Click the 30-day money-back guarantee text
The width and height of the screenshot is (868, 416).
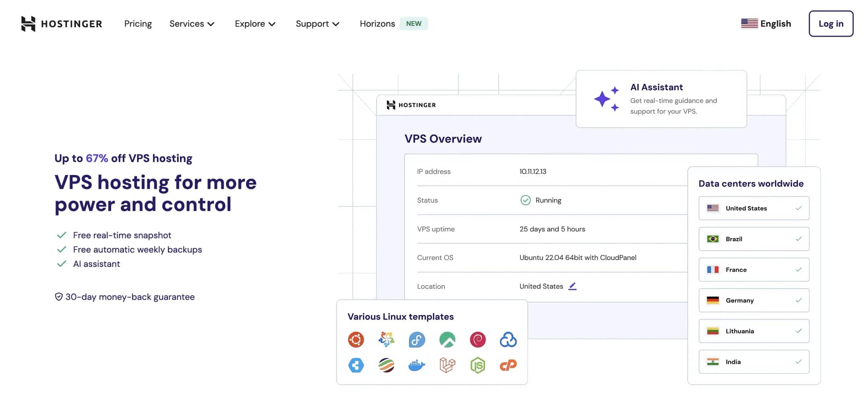tap(130, 297)
